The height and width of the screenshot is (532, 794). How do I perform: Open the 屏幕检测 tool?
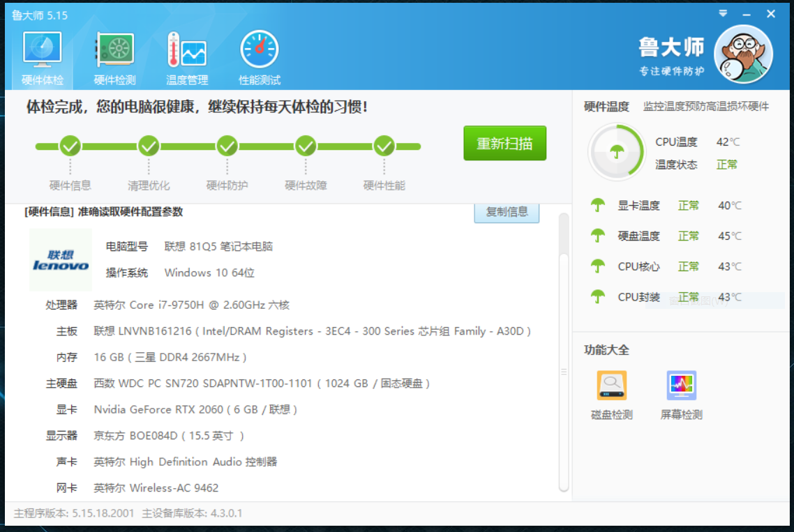click(x=681, y=395)
